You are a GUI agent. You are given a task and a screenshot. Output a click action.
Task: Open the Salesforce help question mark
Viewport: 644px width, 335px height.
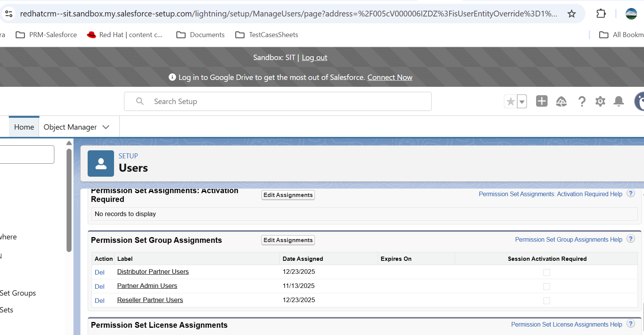pyautogui.click(x=582, y=101)
